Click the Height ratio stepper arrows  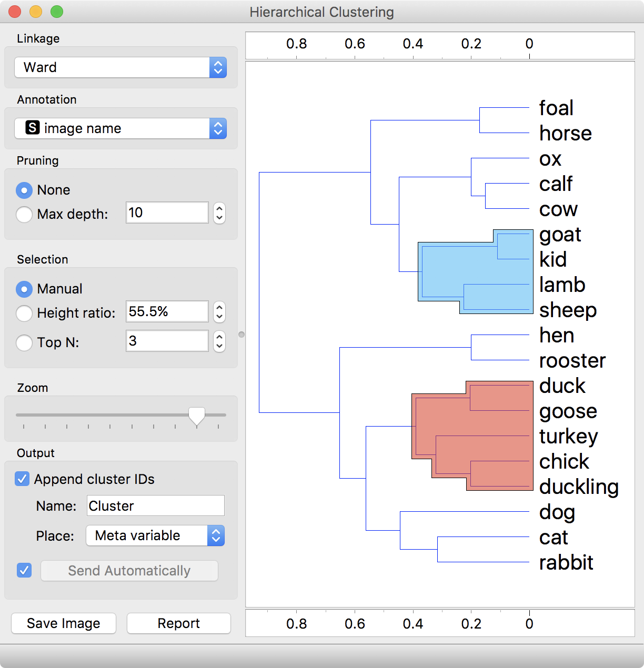pyautogui.click(x=219, y=312)
